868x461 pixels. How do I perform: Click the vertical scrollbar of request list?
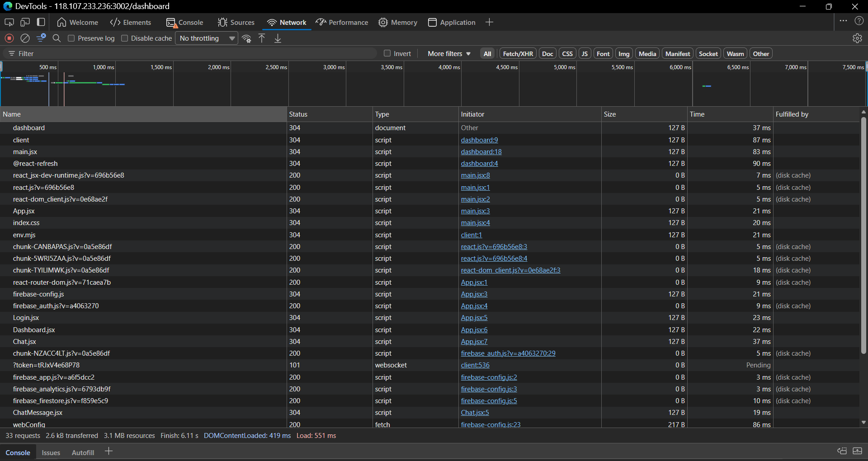(x=863, y=235)
